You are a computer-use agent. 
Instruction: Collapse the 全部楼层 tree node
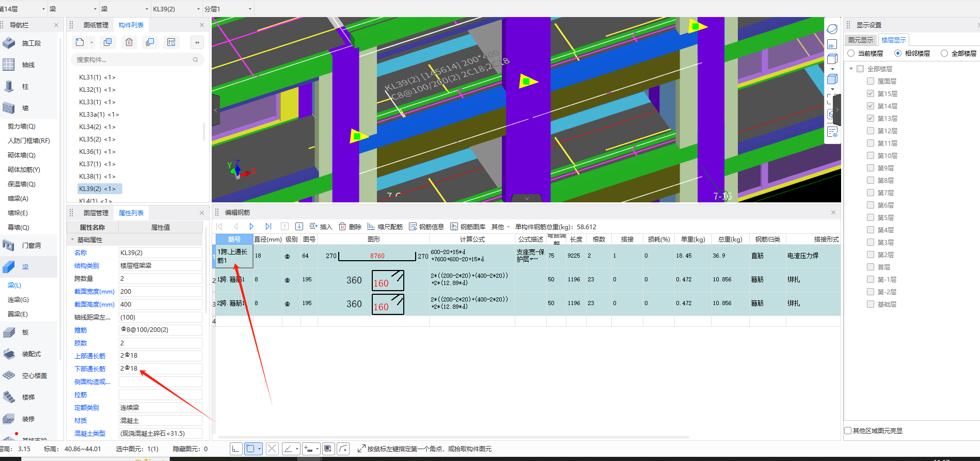click(x=851, y=69)
